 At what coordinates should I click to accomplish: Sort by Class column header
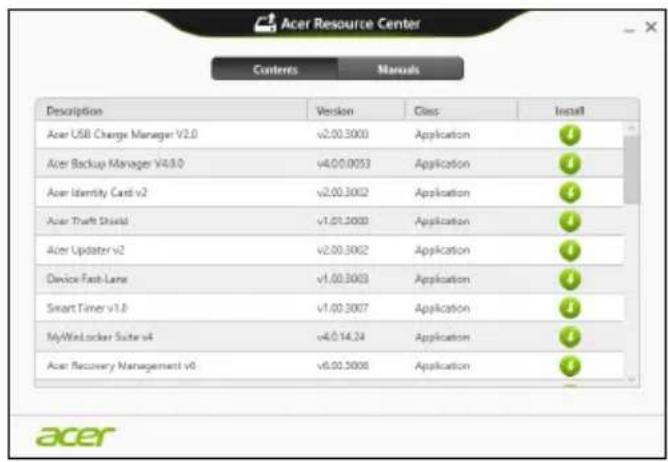tap(461, 111)
